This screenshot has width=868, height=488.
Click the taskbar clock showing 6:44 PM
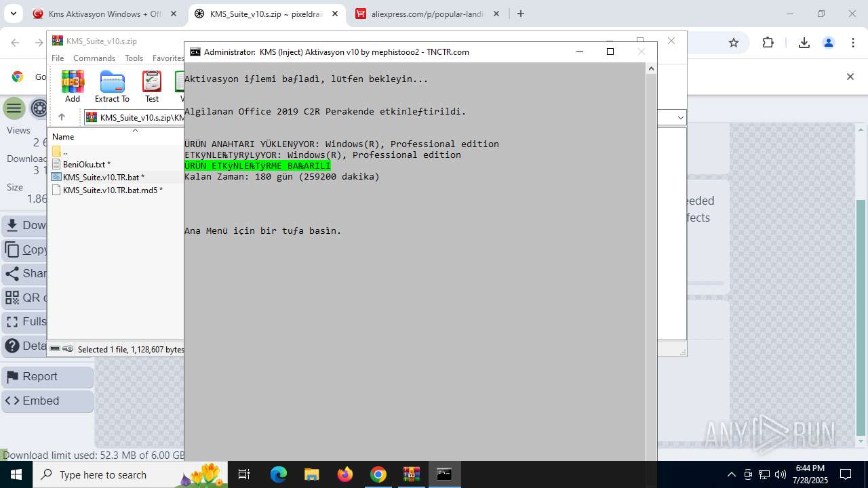pyautogui.click(x=810, y=474)
